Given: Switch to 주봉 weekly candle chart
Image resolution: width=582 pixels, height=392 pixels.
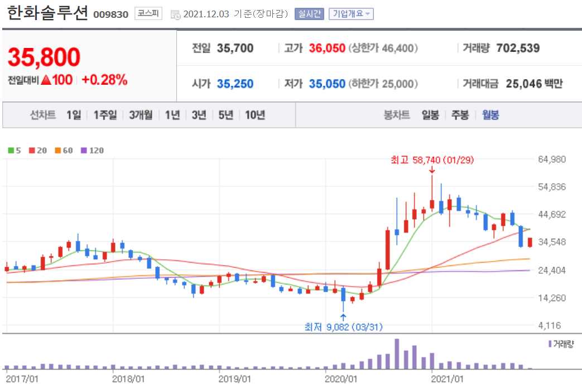Looking at the screenshot, I should click(x=460, y=115).
